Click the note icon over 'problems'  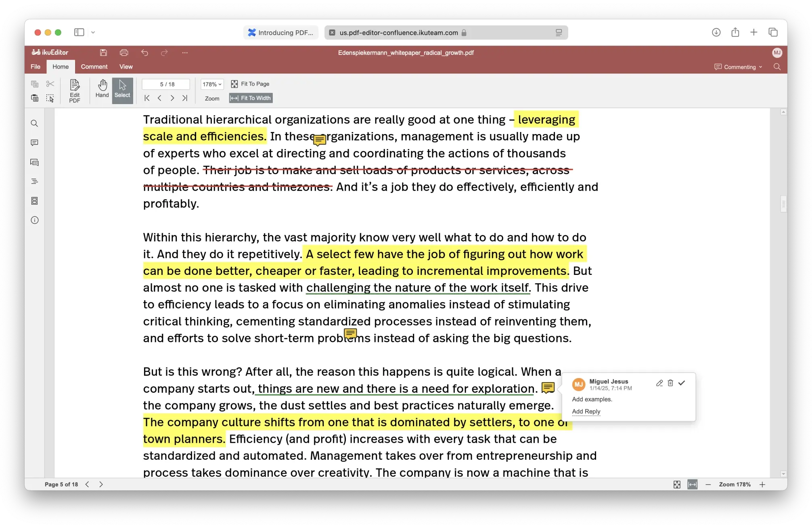pos(350,334)
